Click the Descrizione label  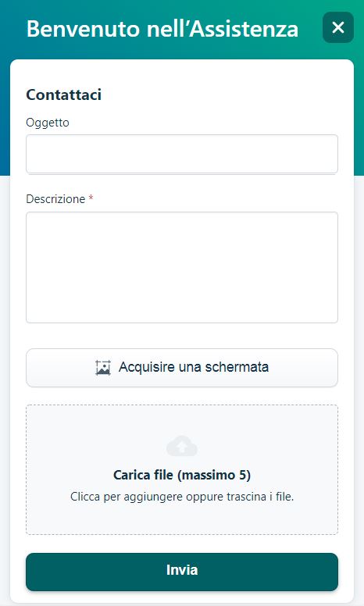pyautogui.click(x=55, y=198)
